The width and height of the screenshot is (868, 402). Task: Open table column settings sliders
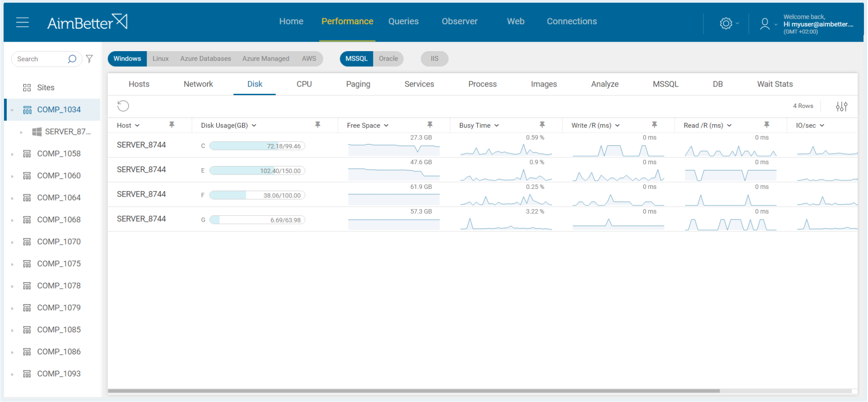(x=842, y=106)
